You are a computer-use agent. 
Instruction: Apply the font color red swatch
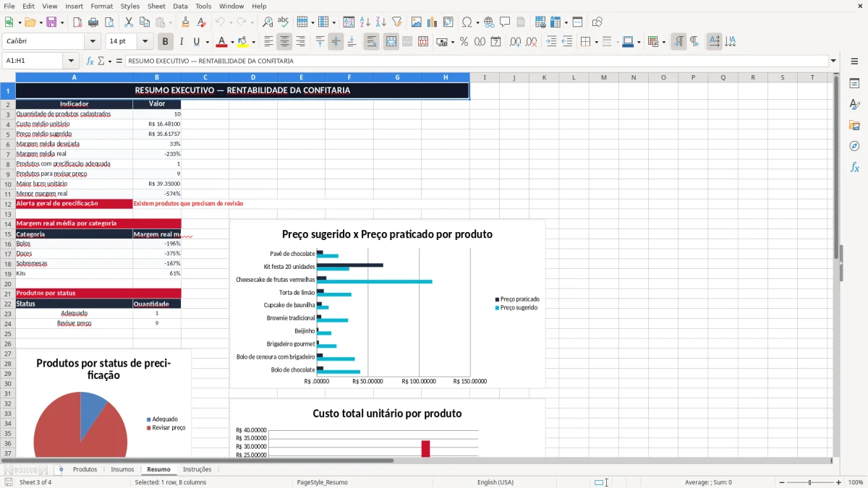222,42
